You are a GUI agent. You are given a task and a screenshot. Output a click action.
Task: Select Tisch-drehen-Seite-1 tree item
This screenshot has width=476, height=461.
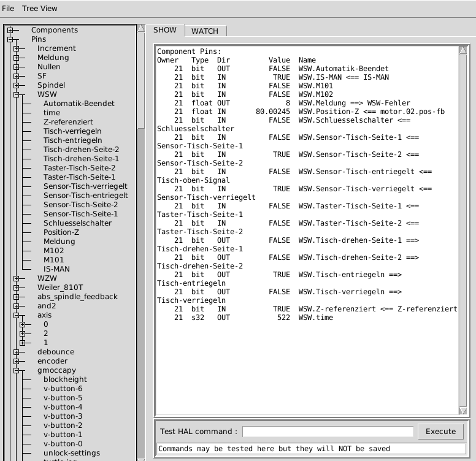tap(82, 159)
